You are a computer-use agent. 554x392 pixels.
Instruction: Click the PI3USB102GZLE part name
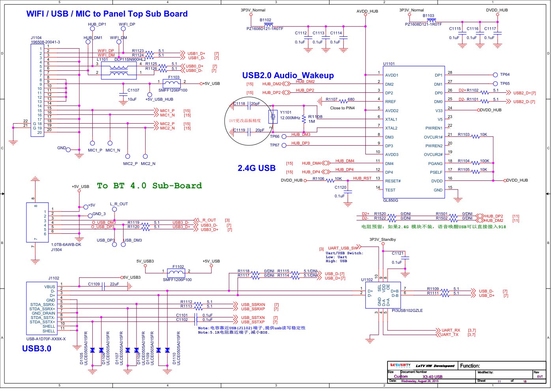(407, 311)
